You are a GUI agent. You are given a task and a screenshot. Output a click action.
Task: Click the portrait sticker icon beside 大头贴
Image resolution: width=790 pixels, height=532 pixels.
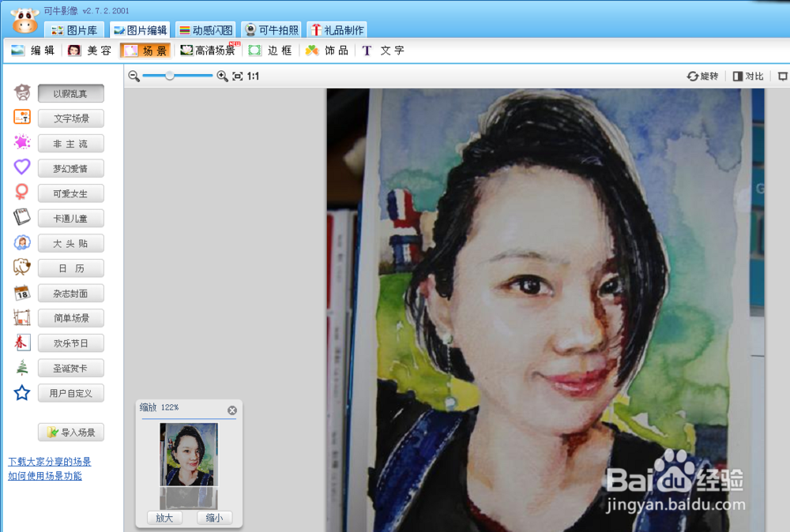22,242
